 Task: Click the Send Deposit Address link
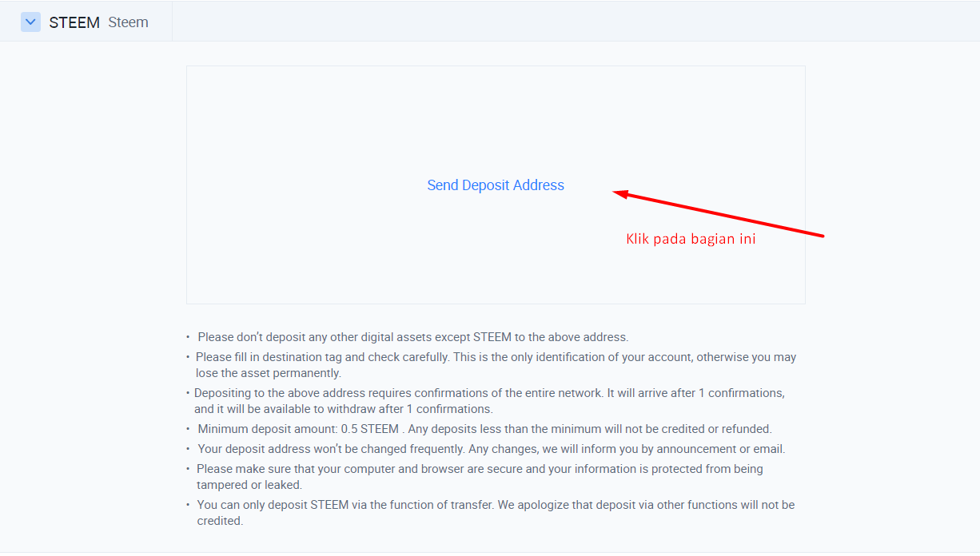(496, 185)
